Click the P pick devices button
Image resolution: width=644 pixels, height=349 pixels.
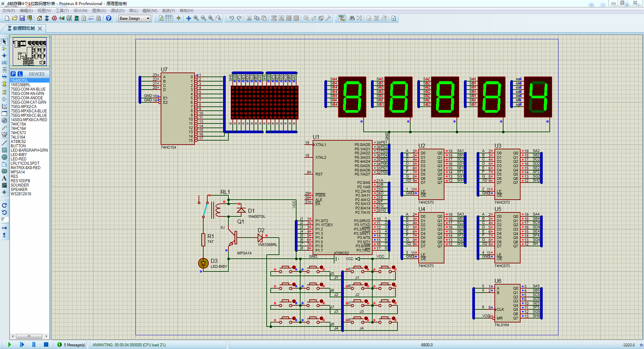pos(13,74)
